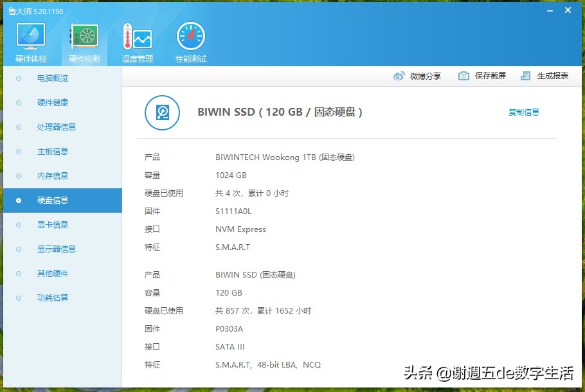Open 功耗估算 power consumption estimate

pyautogui.click(x=51, y=298)
